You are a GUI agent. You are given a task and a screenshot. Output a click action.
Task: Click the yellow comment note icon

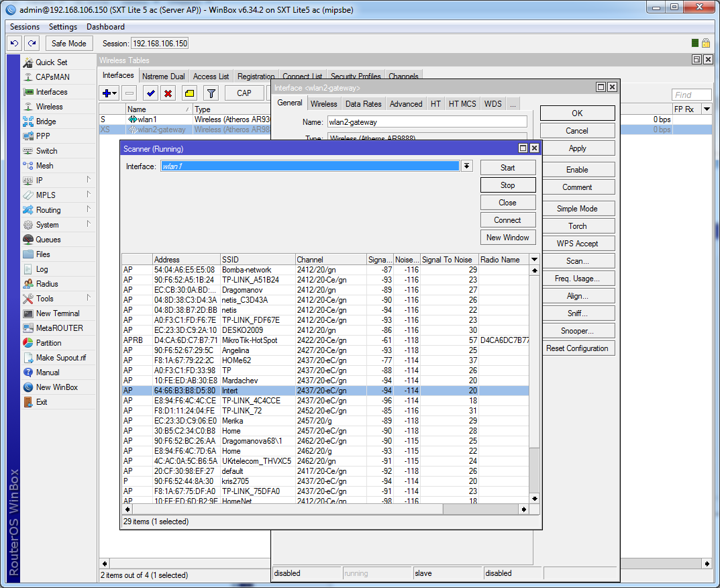tap(189, 93)
